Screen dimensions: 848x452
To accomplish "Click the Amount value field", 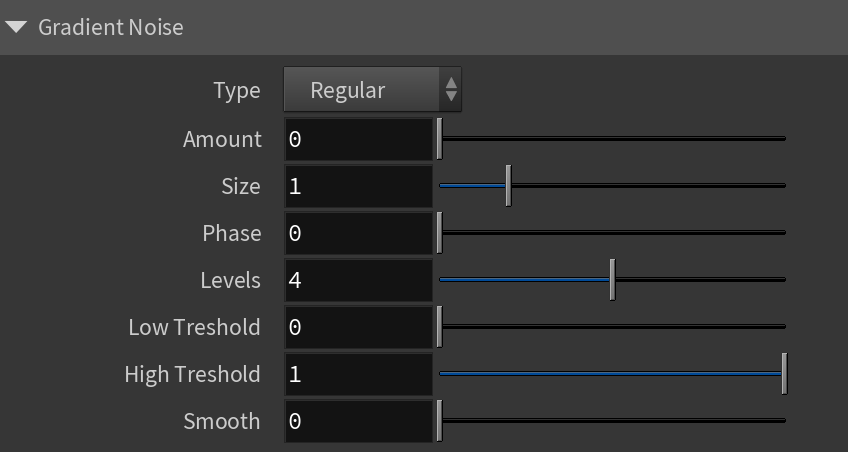I will (x=359, y=139).
